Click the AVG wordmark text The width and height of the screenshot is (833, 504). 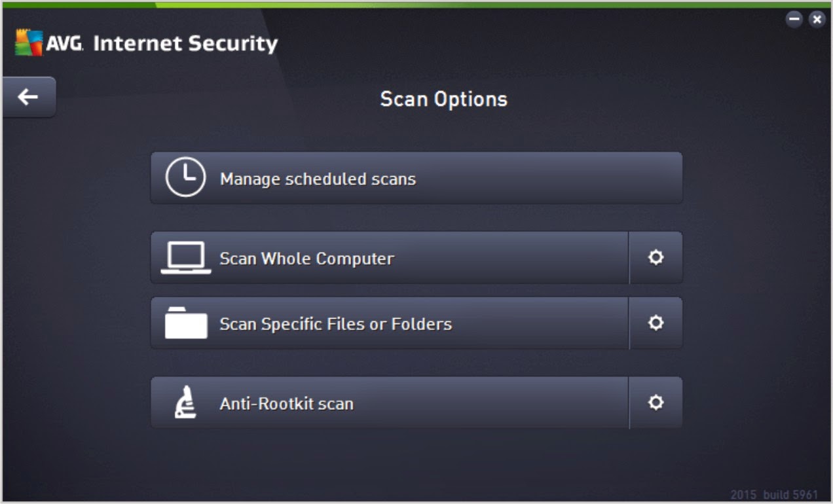[x=64, y=44]
